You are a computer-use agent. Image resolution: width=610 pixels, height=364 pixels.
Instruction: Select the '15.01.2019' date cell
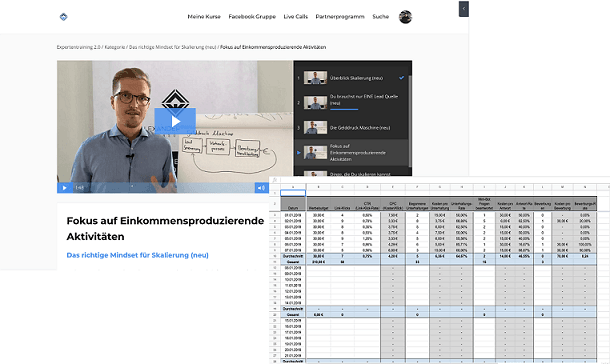[x=293, y=320]
